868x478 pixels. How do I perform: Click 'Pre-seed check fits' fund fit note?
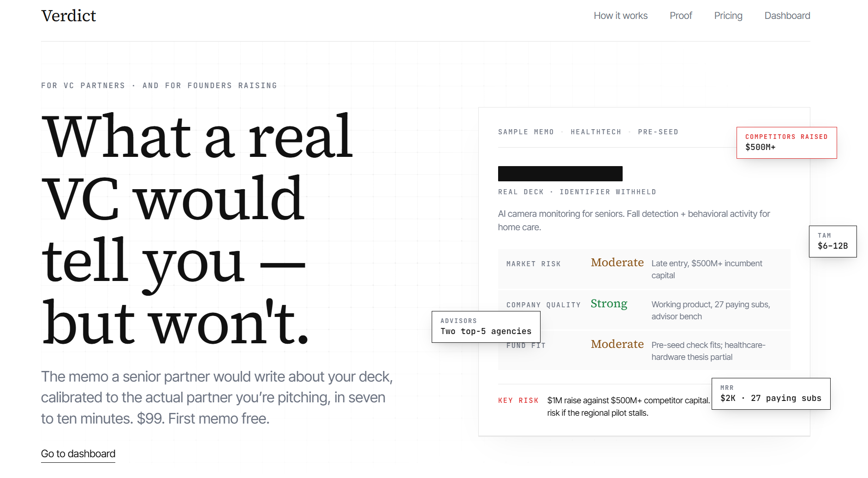(708, 351)
